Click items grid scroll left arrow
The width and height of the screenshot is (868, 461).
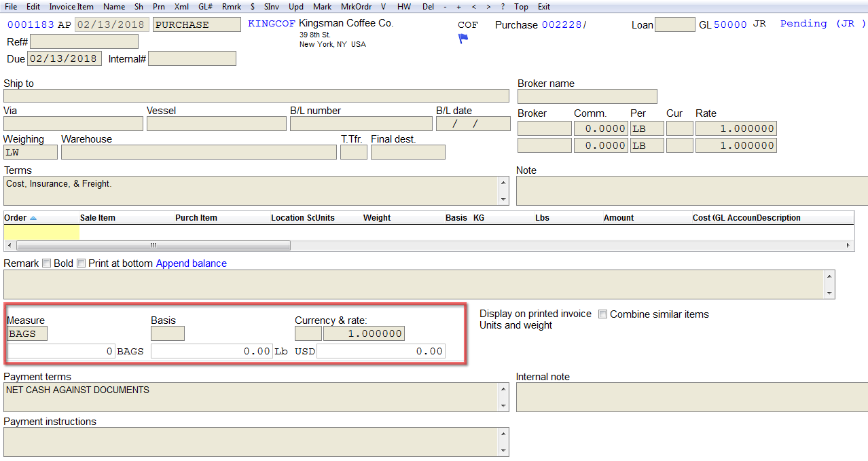tap(8, 245)
